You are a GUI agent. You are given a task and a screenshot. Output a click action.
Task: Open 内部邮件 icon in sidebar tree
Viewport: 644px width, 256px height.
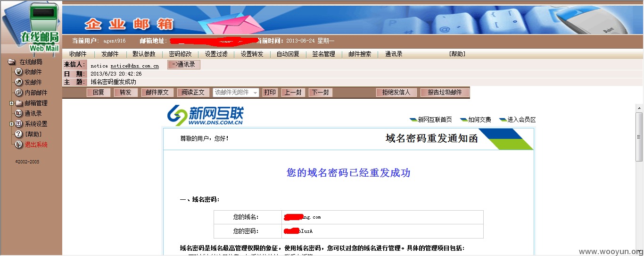[19, 93]
